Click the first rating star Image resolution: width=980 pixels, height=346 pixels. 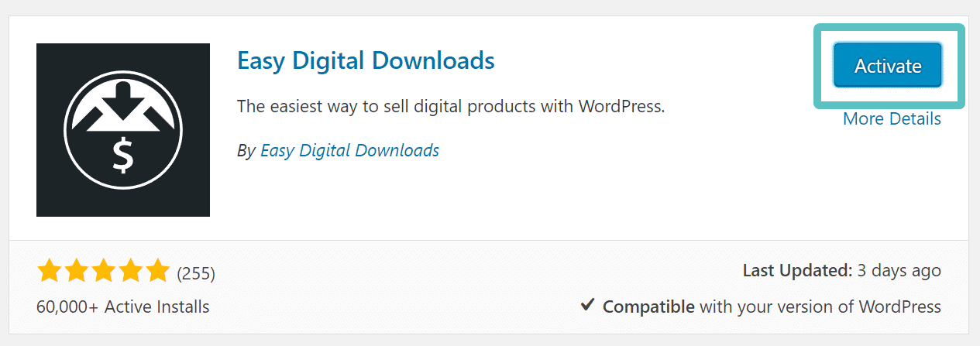click(49, 272)
